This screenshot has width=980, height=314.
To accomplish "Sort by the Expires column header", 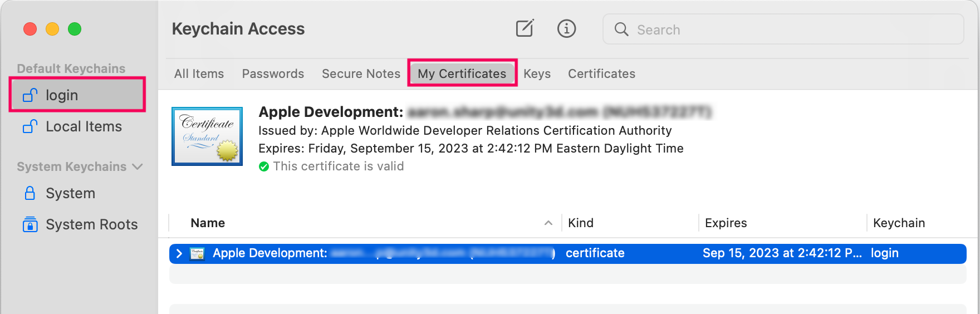I will click(x=726, y=223).
